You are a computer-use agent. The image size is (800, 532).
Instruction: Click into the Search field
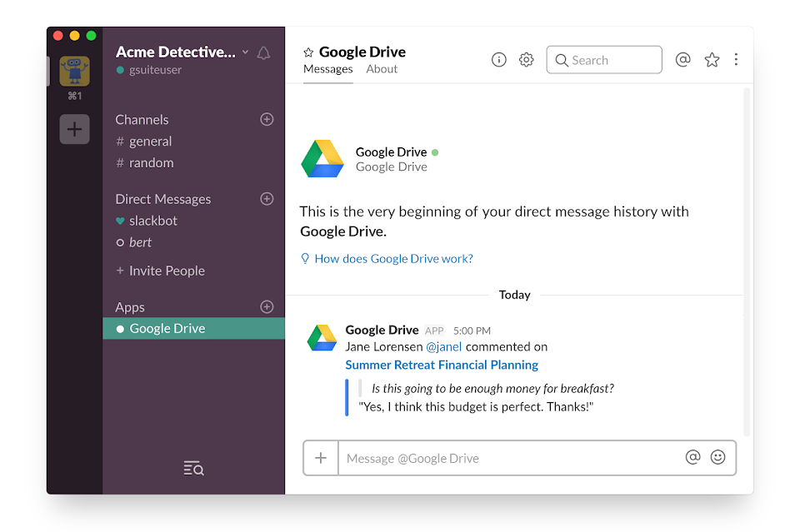pyautogui.click(x=604, y=60)
